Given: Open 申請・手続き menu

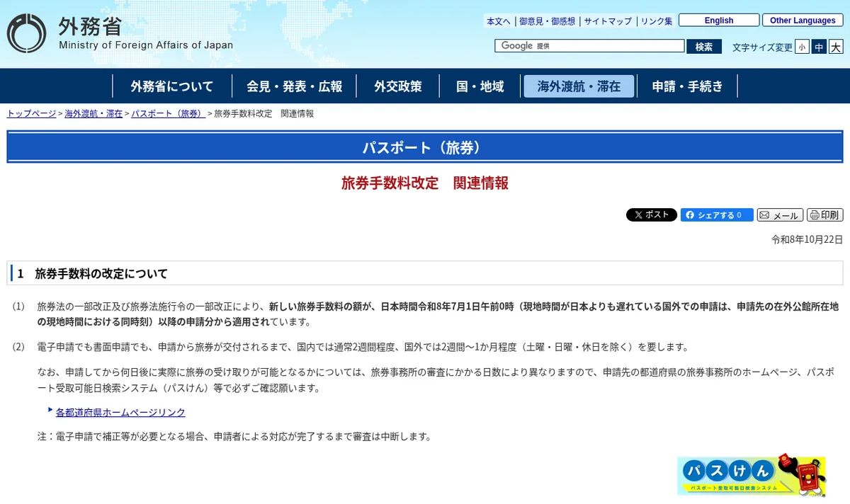Looking at the screenshot, I should pyautogui.click(x=688, y=86).
